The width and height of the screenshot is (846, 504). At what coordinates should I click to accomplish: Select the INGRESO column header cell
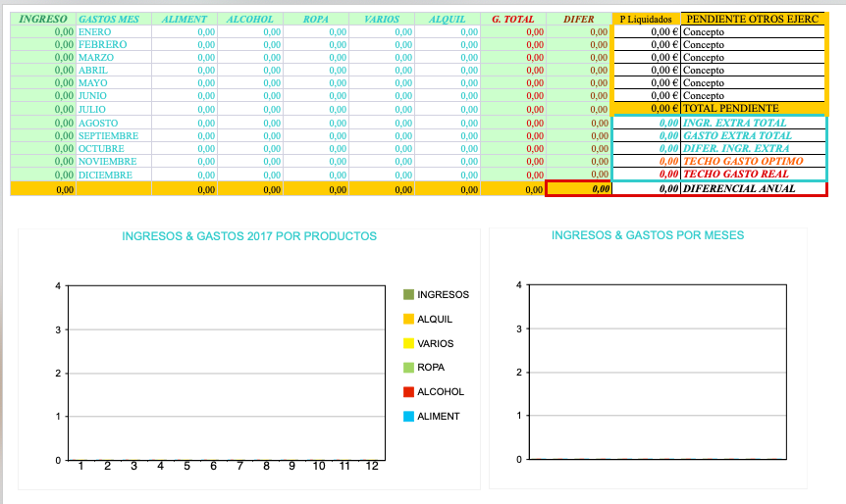coord(43,19)
